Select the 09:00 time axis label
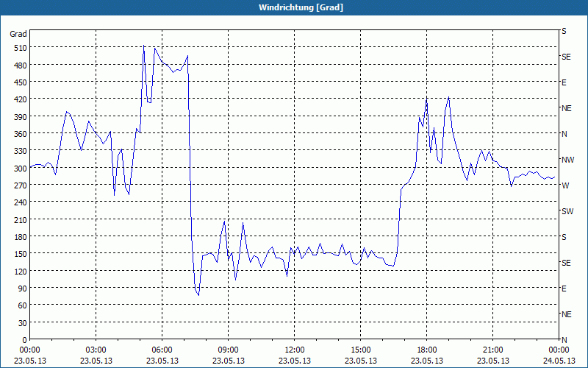 tap(228, 350)
